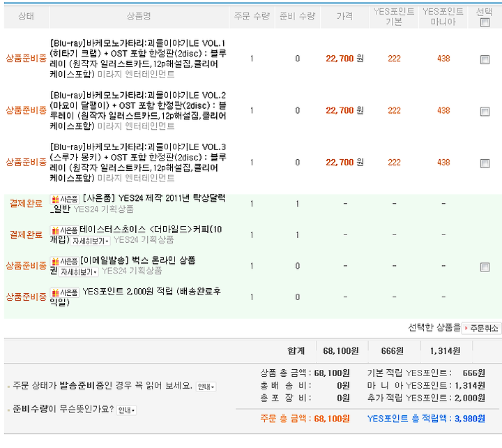Image resolution: width=502 pixels, height=448 pixels.
Task: Open 안내 dropdown next to 준비수량 question
Action: click(x=126, y=410)
